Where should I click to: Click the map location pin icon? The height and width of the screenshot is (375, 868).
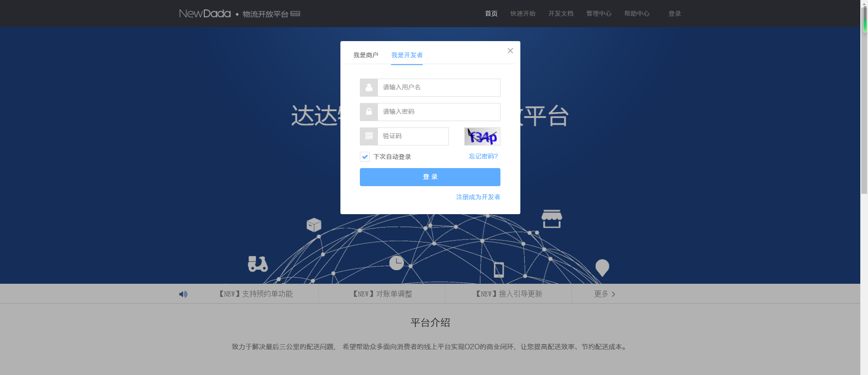tap(602, 268)
